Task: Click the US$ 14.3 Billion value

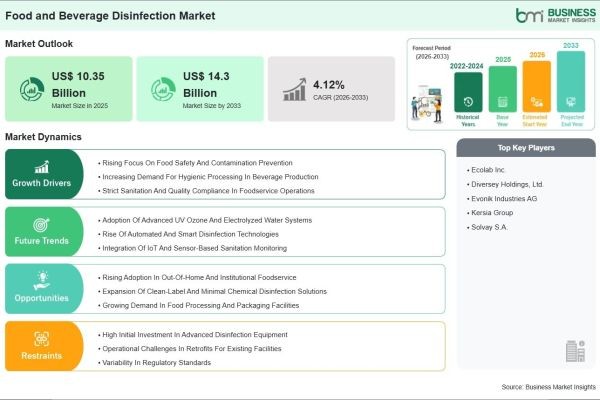Action: [206, 85]
